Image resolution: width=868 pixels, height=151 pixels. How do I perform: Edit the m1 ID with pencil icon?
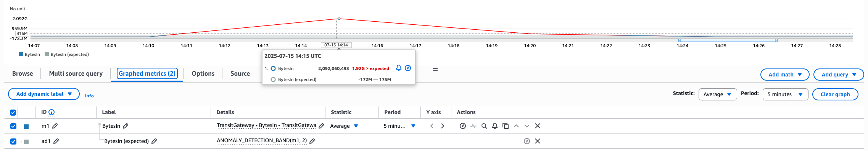[x=55, y=126]
